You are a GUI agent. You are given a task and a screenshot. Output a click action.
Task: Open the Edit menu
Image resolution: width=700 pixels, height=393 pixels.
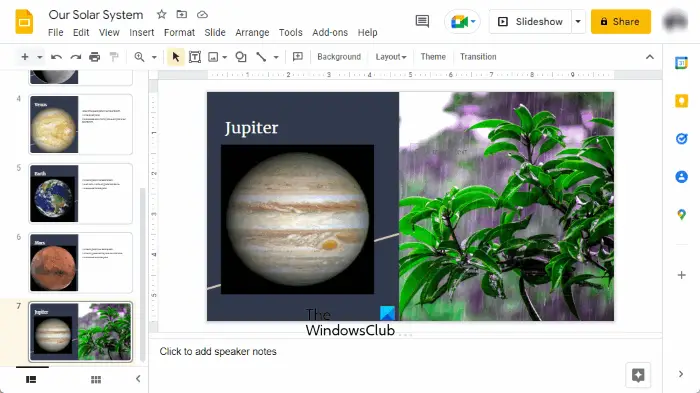click(x=81, y=33)
